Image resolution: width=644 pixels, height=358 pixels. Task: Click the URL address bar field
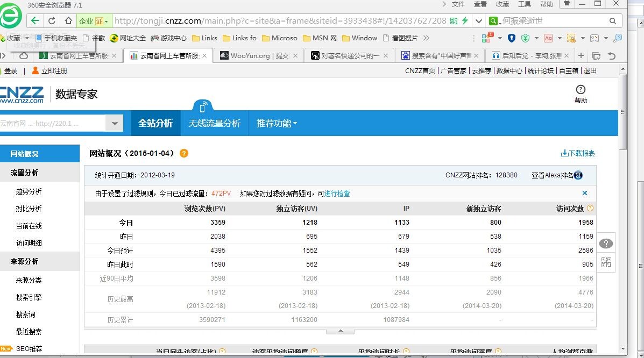tap(280, 20)
